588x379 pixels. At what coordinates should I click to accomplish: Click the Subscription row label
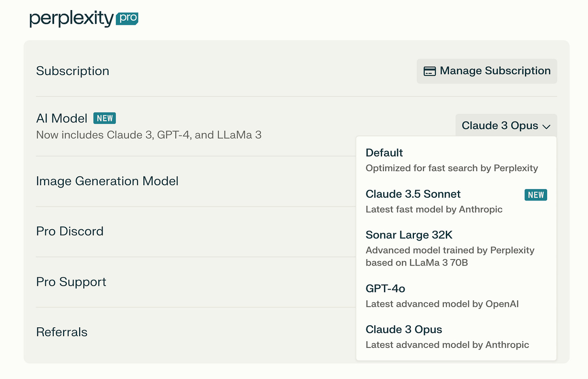tap(73, 71)
